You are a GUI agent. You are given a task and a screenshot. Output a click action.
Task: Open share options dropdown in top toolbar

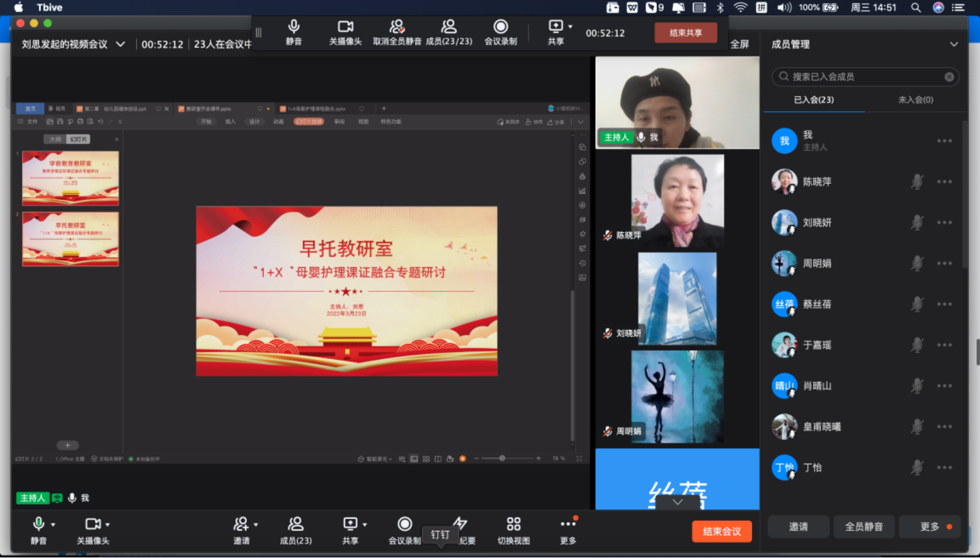click(570, 27)
